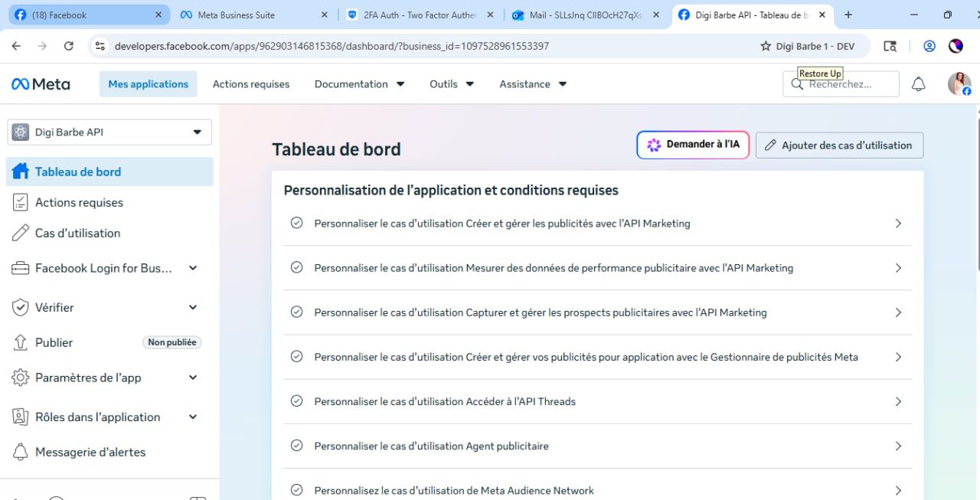Click the Digi Barbe API app icon
The height and width of the screenshot is (500, 980).
point(21,132)
